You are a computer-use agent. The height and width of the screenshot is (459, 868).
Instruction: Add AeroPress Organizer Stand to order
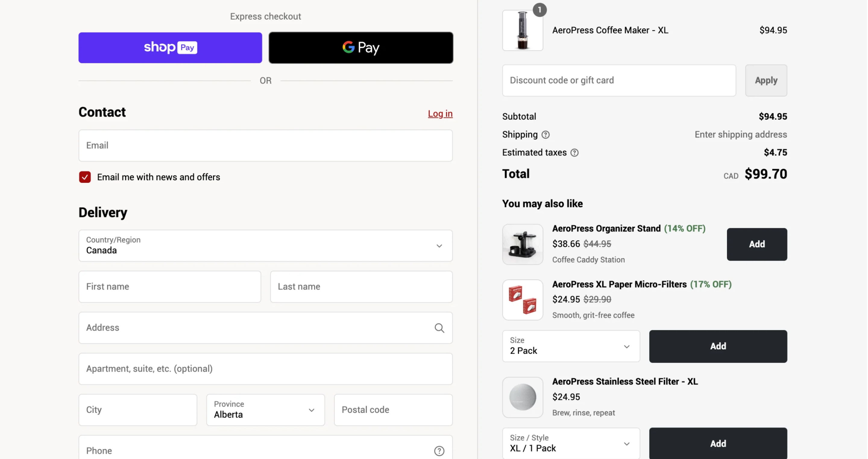(x=757, y=245)
